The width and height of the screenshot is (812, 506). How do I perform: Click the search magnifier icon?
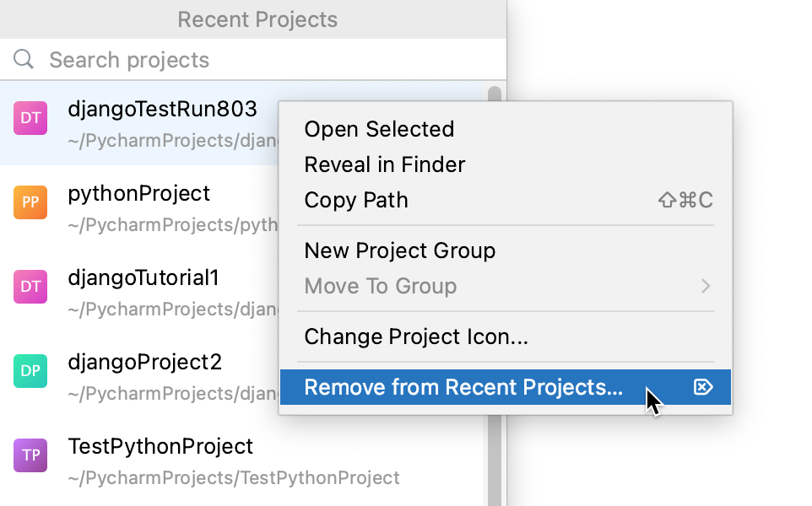tap(23, 59)
